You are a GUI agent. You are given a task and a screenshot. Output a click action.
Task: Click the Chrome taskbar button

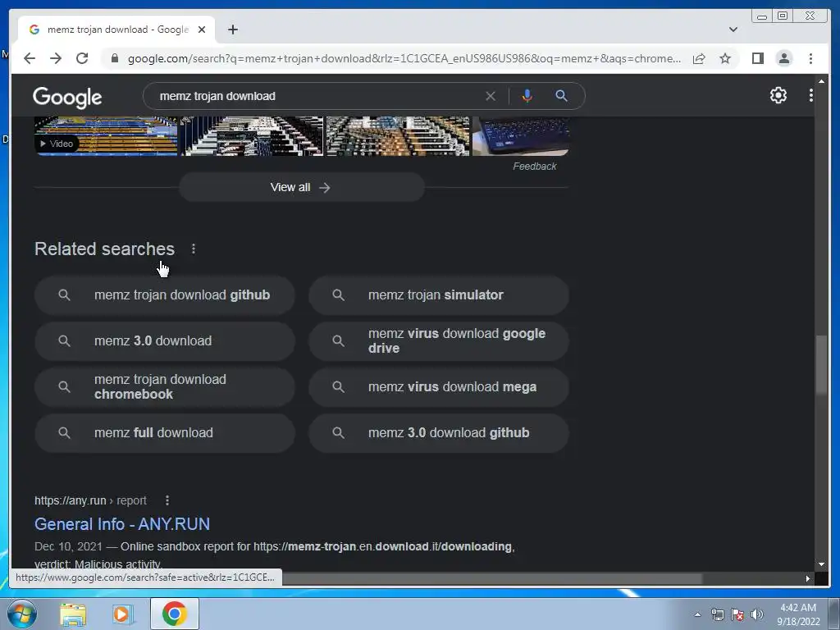(x=175, y=614)
